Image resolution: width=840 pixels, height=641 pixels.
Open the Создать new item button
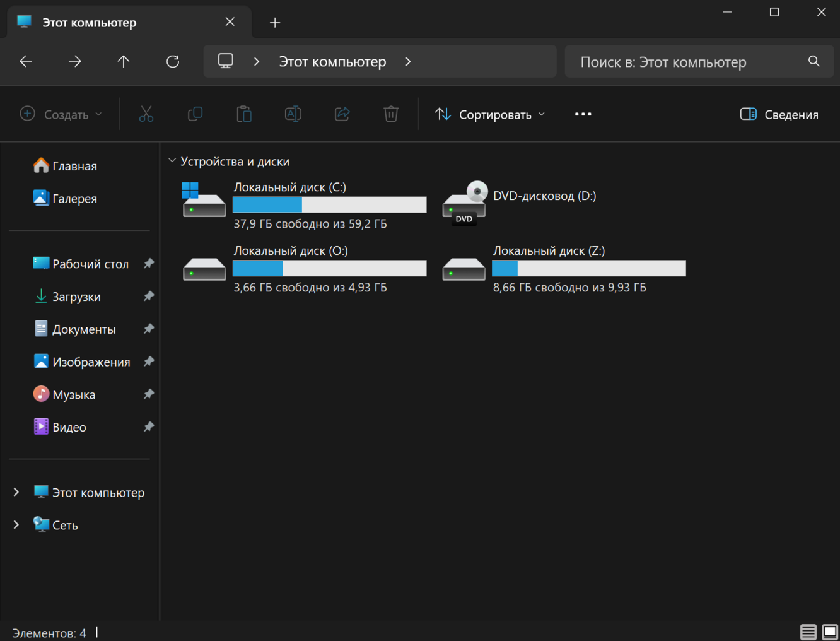click(61, 114)
